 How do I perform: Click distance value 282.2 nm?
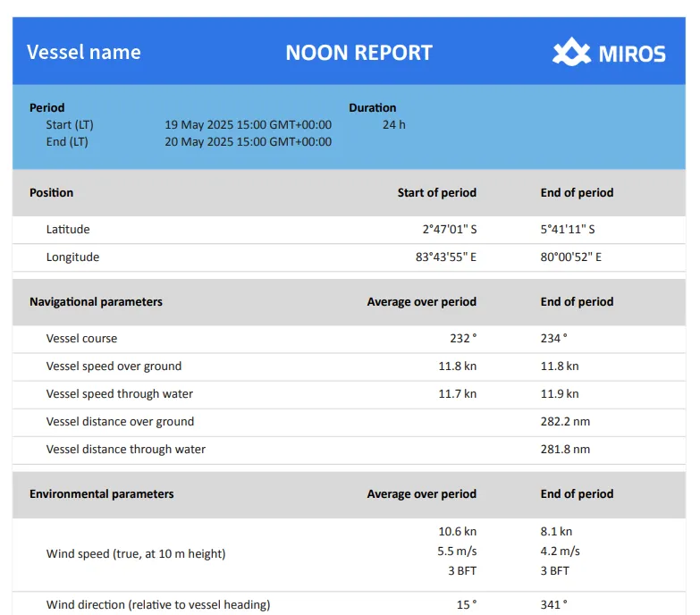(x=565, y=421)
